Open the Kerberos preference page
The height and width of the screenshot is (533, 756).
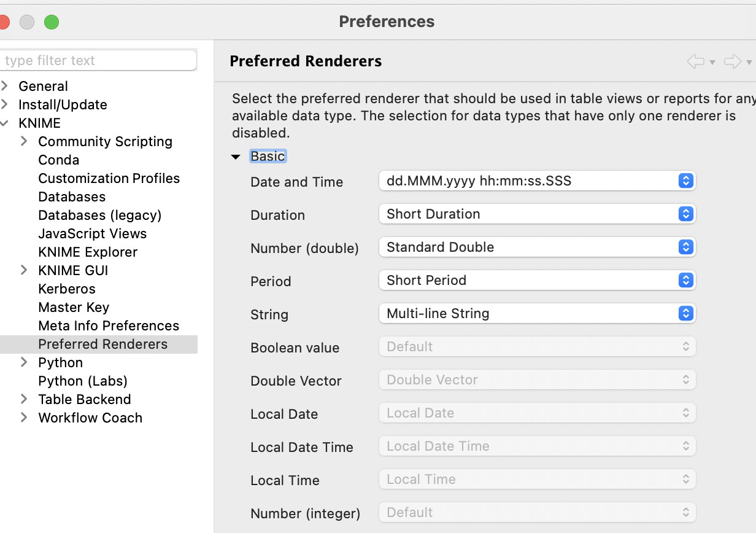(x=67, y=289)
